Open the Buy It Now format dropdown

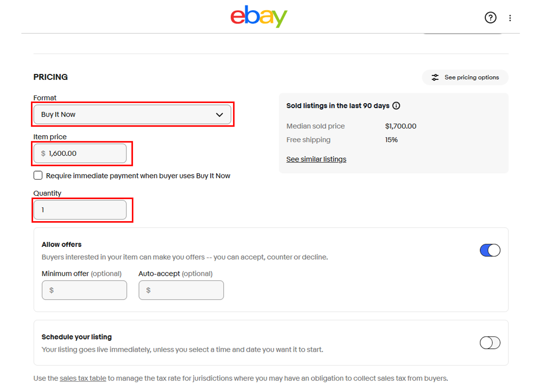pyautogui.click(x=133, y=114)
